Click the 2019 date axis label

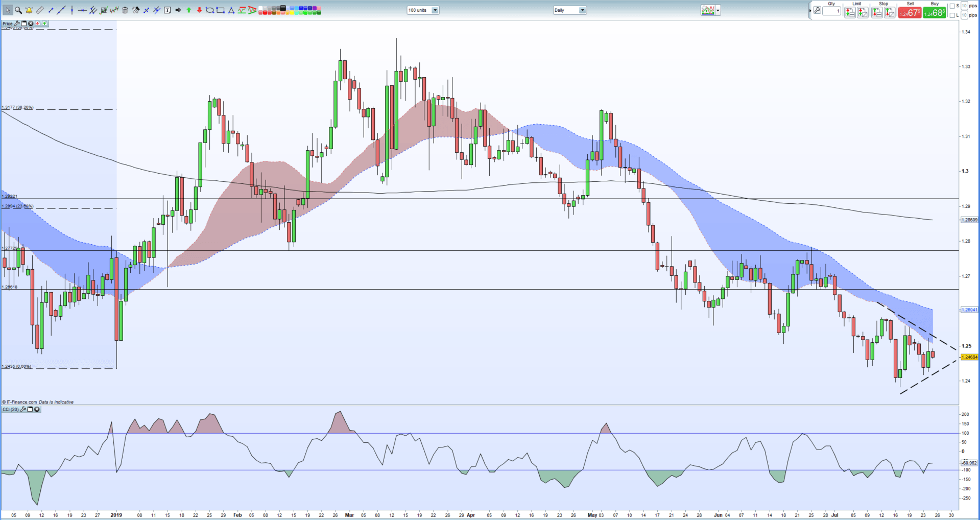(116, 515)
